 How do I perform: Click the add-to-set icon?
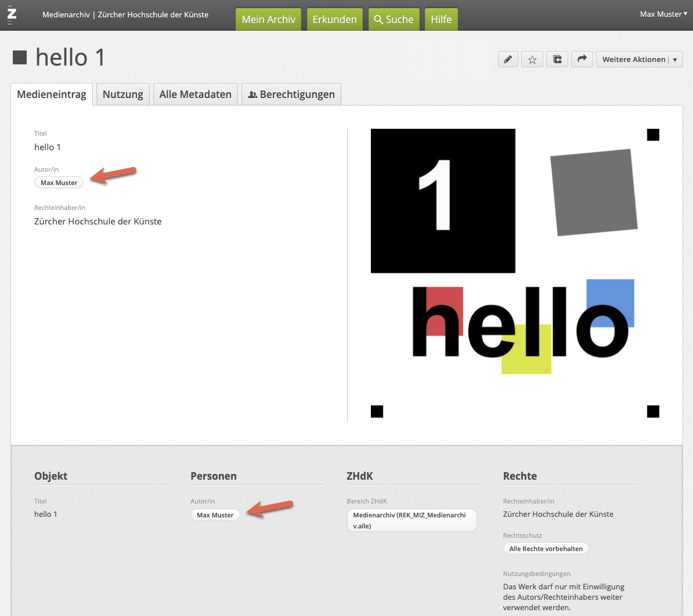tap(557, 59)
